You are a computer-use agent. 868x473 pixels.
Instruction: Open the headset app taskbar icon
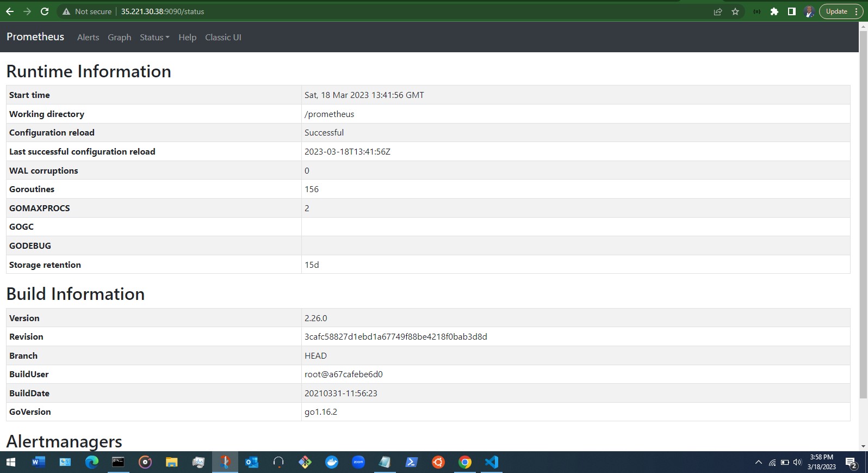(278, 462)
